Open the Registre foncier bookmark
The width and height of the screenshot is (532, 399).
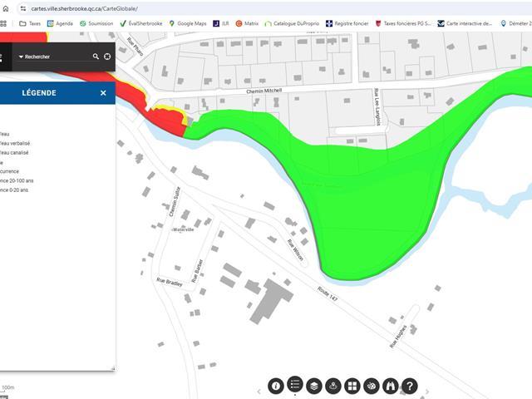347,23
